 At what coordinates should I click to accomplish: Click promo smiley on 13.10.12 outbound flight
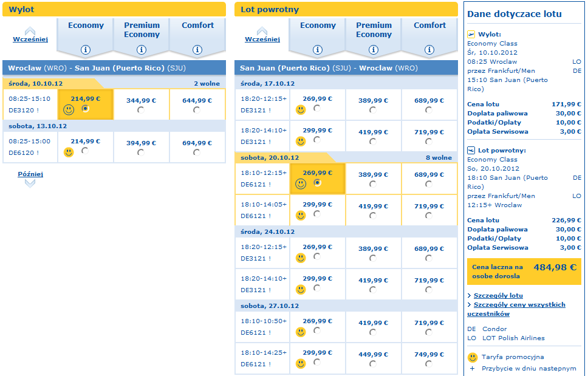(x=69, y=152)
